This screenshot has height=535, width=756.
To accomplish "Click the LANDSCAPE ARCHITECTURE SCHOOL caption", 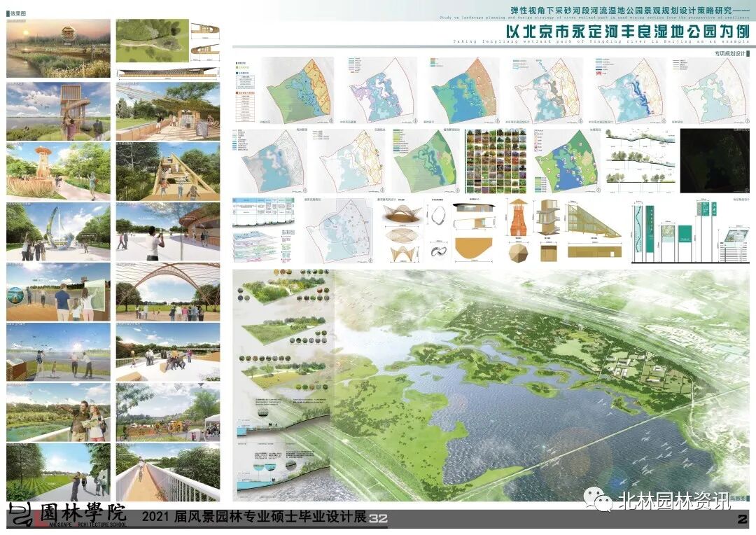I will [80, 524].
